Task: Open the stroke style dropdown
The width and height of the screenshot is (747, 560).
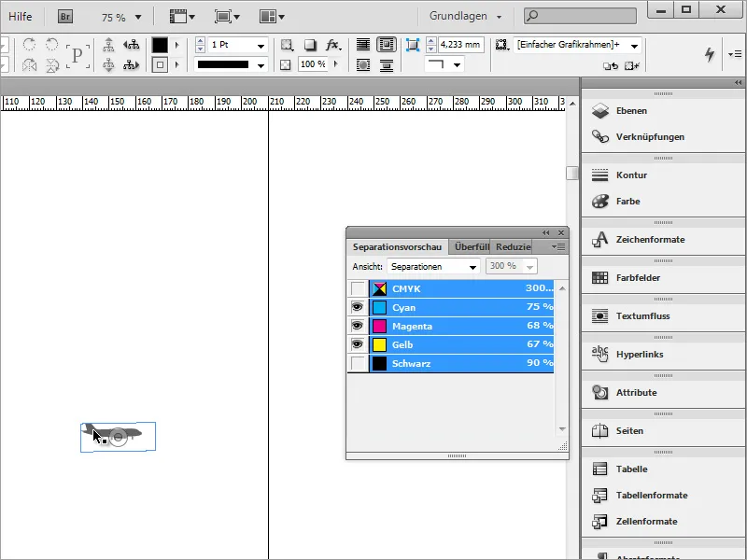Action: point(261,65)
